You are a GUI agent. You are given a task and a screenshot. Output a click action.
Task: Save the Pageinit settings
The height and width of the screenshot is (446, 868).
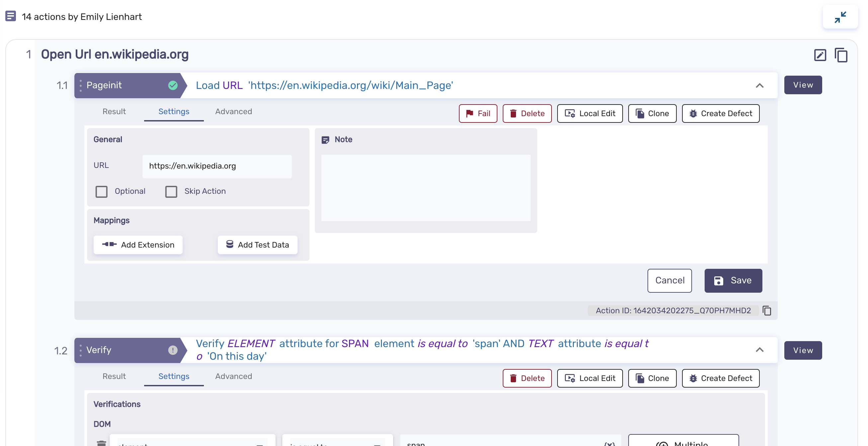tap(733, 281)
